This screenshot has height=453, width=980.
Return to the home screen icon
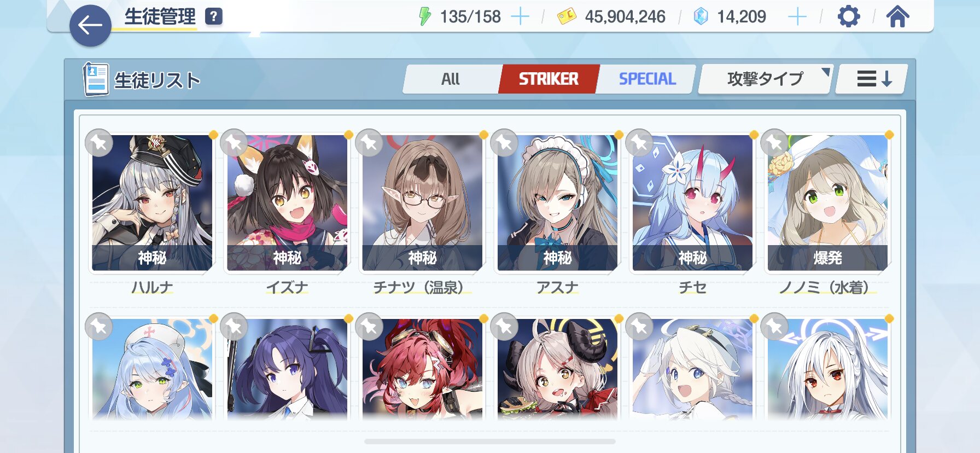tap(897, 16)
